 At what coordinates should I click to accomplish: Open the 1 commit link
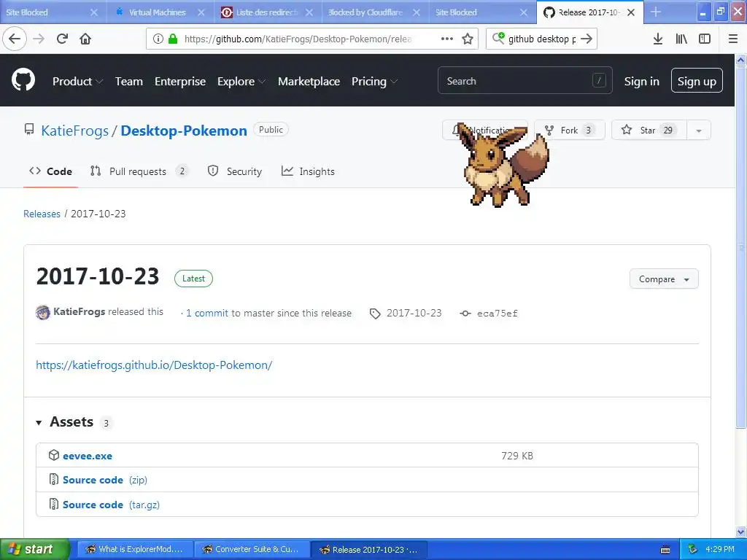click(x=206, y=313)
